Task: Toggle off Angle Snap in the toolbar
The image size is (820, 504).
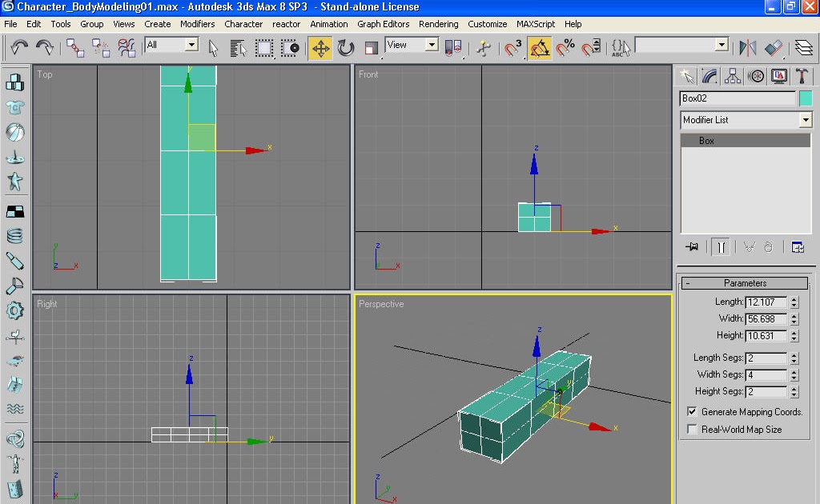Action: (x=539, y=48)
